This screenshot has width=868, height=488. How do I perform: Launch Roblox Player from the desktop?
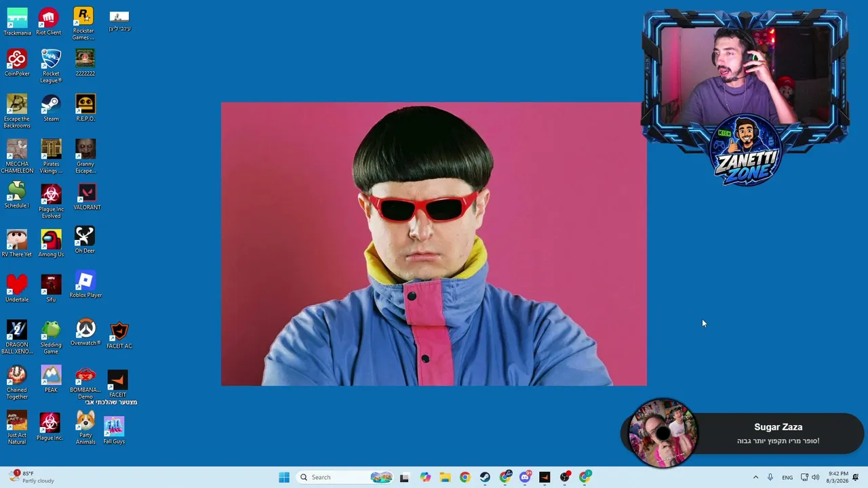pos(85,285)
